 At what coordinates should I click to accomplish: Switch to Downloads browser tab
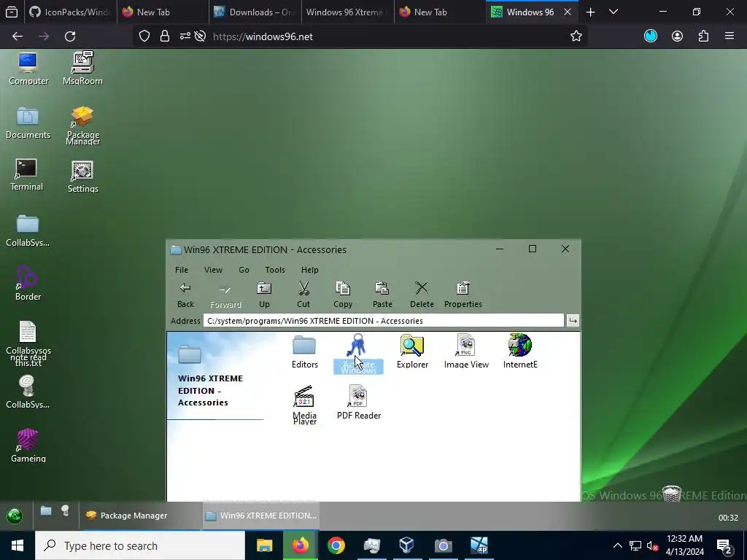tap(255, 12)
